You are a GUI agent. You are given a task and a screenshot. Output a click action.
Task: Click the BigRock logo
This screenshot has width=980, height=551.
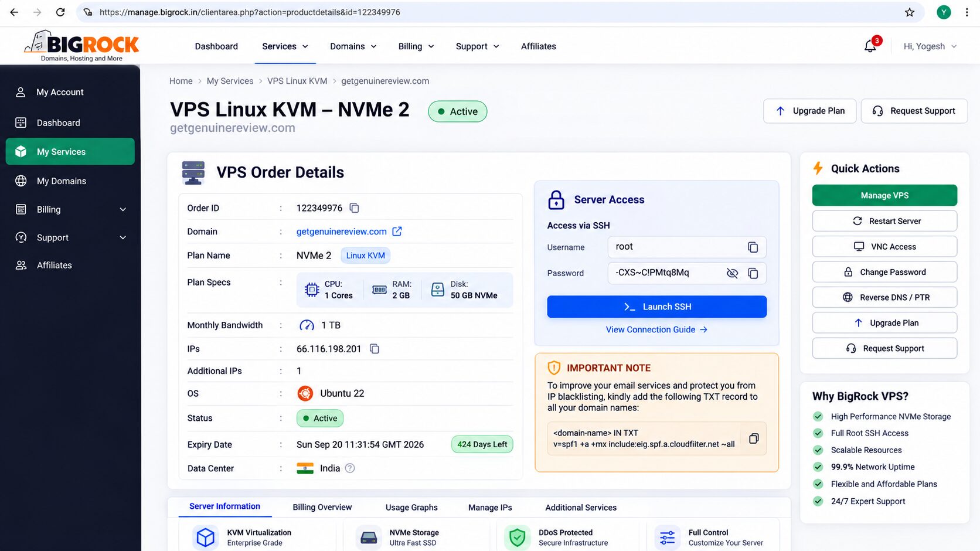point(81,45)
